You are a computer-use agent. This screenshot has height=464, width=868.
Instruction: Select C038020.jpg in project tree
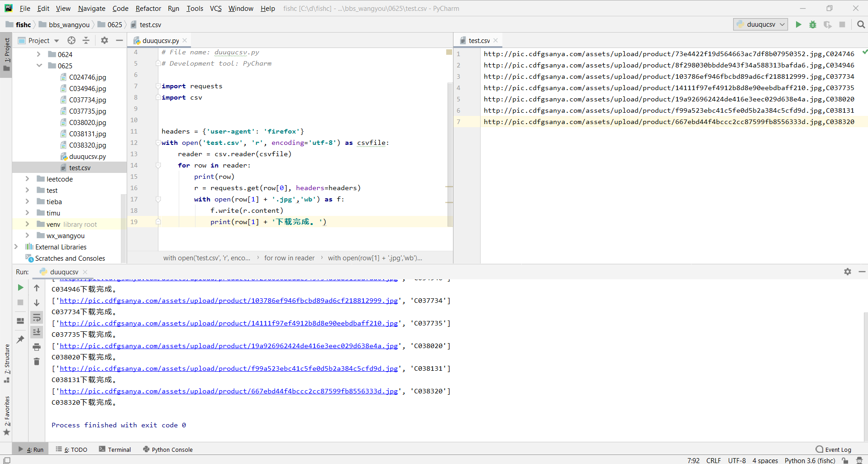click(x=87, y=122)
